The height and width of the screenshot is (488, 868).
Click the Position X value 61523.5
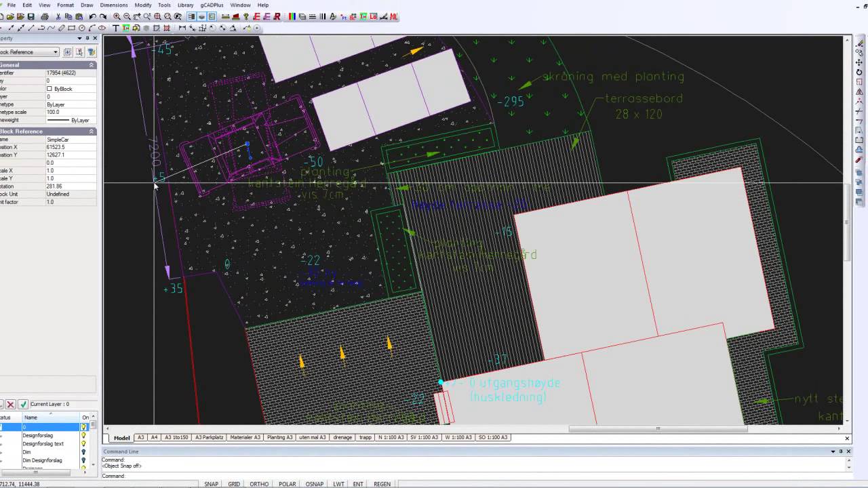click(x=71, y=146)
